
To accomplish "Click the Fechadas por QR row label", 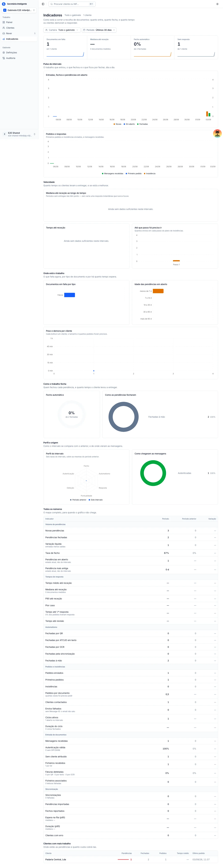I will click(x=54, y=634).
